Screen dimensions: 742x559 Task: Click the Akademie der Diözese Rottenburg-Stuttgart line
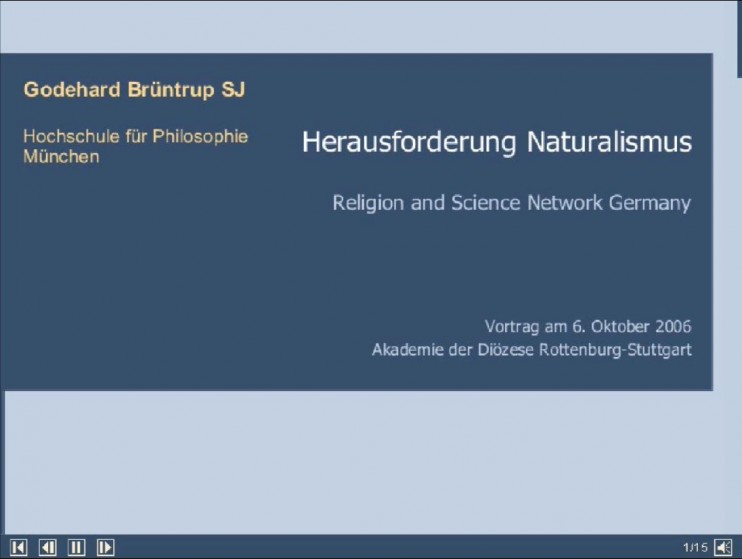pyautogui.click(x=531, y=350)
